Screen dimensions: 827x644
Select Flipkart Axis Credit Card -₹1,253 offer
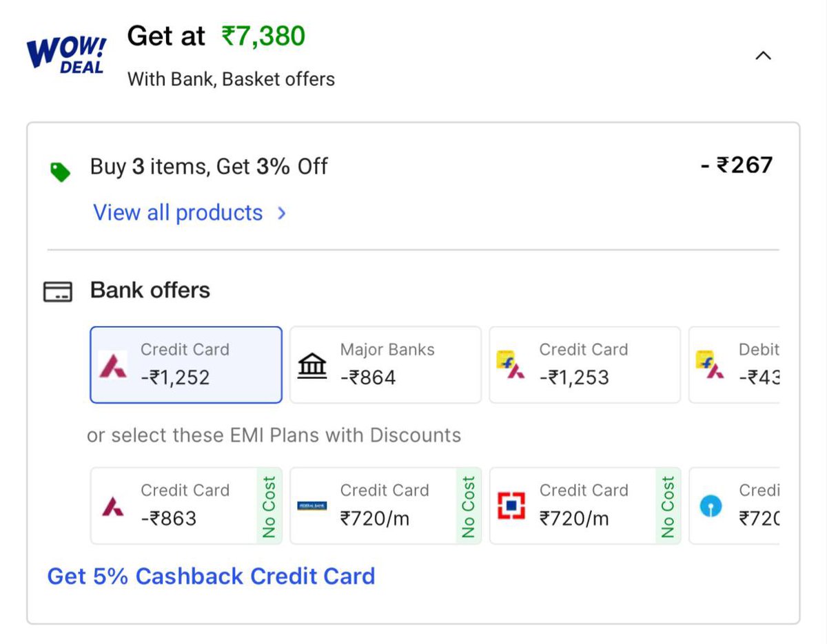click(x=584, y=364)
